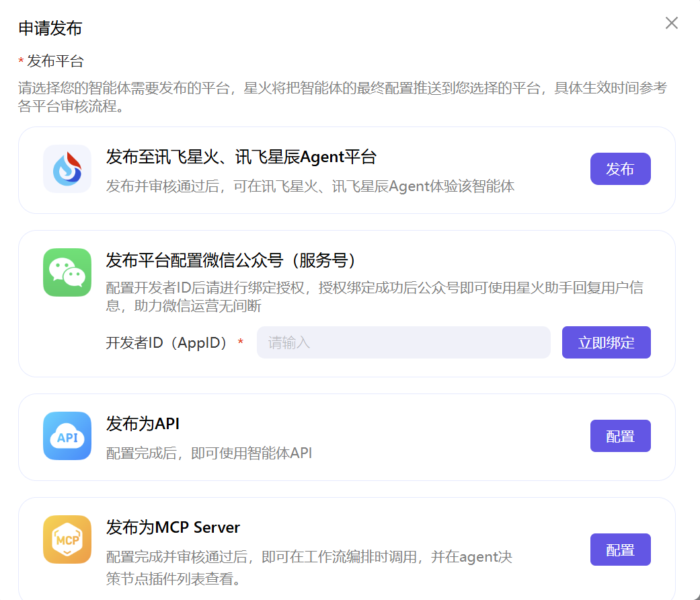The image size is (700, 600).
Task: Click the orange MCP hexagon icon
Action: pos(67,539)
